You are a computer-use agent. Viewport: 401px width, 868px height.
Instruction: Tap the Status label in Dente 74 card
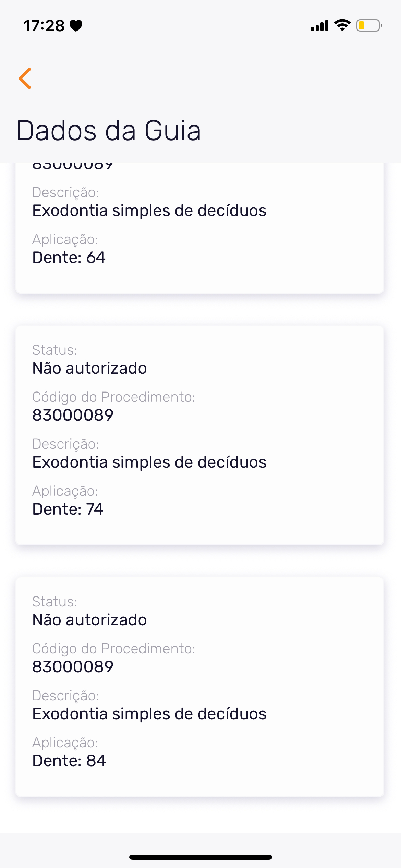tap(55, 350)
